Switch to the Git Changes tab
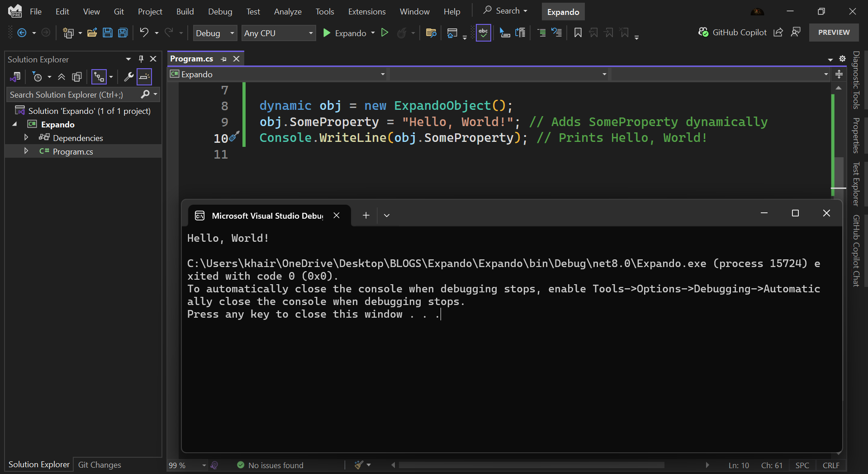 click(99, 465)
